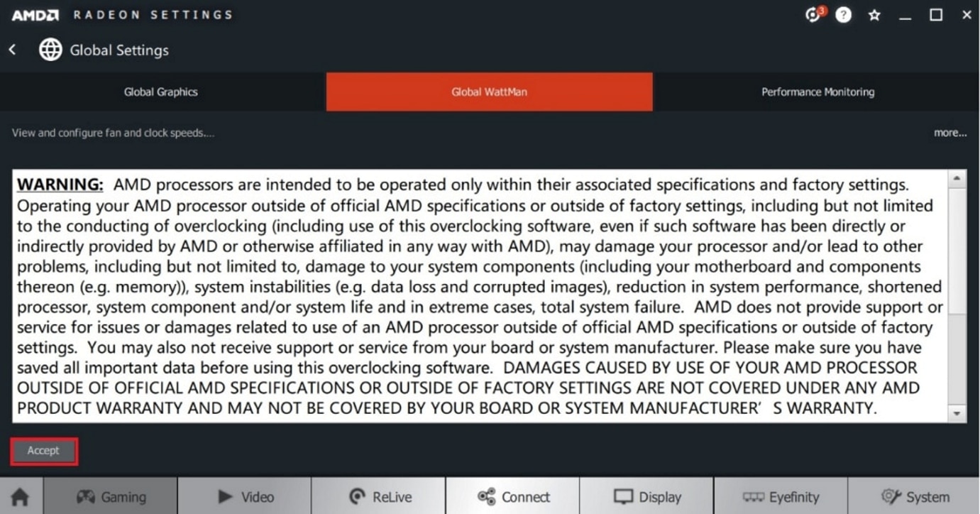The width and height of the screenshot is (980, 514).
Task: Open the Gaming section
Action: pos(110,496)
